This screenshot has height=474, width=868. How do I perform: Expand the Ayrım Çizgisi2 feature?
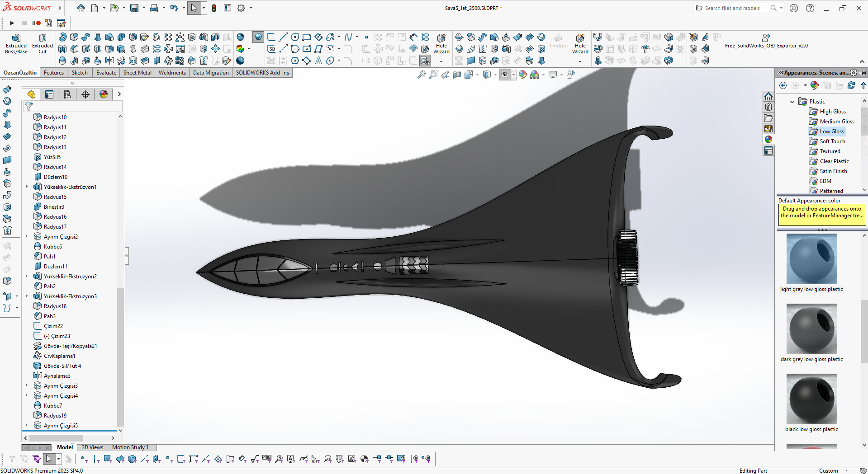(27, 236)
